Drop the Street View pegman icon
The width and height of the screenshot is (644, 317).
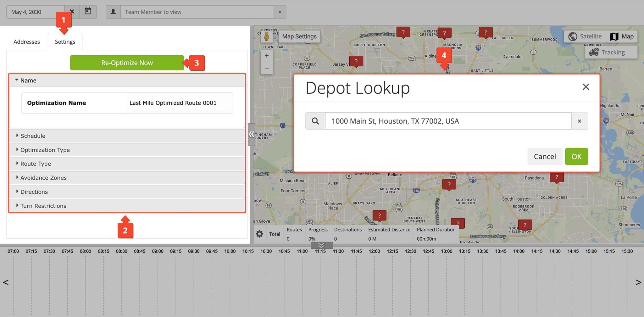tap(267, 36)
